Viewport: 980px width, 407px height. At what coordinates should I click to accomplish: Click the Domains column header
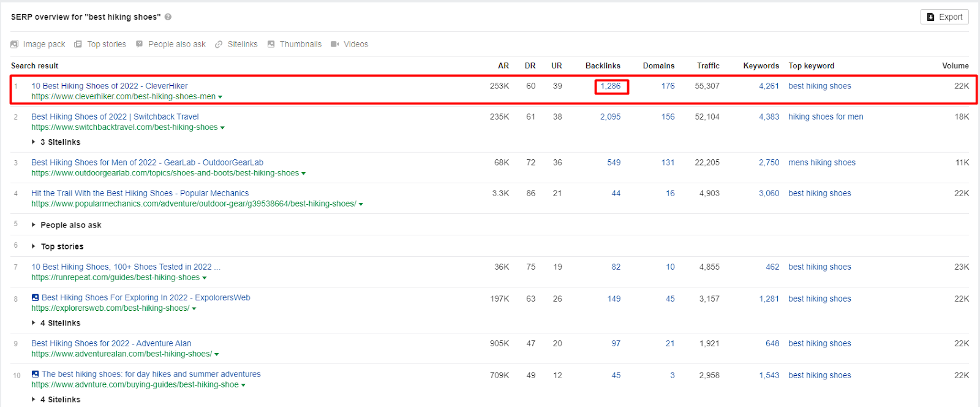pyautogui.click(x=658, y=66)
